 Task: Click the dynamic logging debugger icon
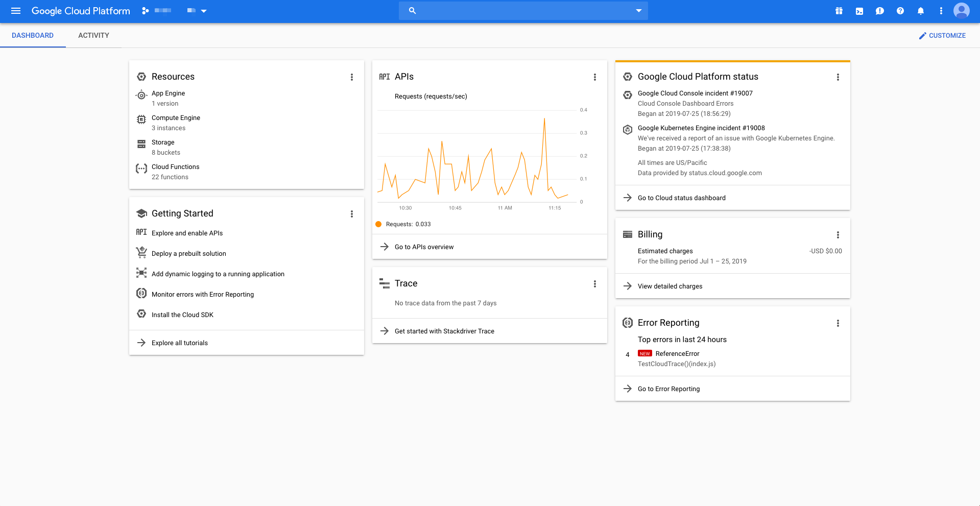(141, 273)
